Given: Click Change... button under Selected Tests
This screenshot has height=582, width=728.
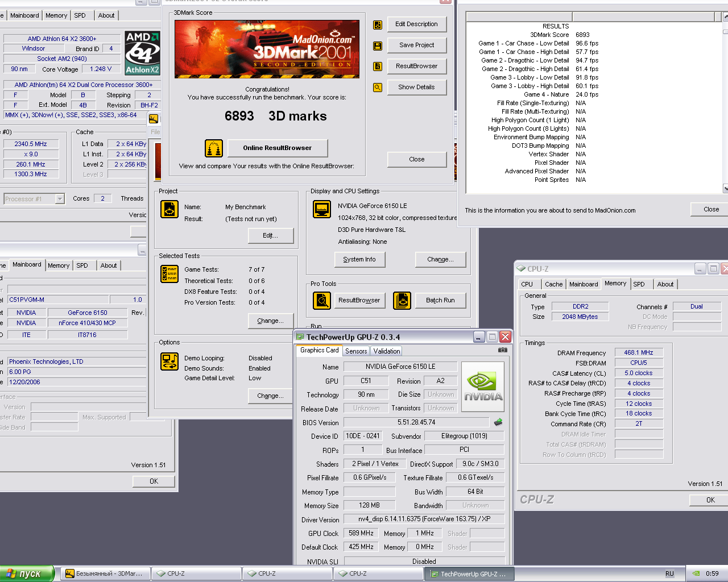Looking at the screenshot, I should [x=271, y=321].
